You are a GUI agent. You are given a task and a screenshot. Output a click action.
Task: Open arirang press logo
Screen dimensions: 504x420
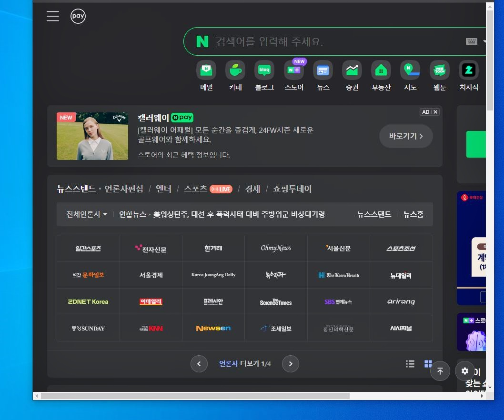coord(401,302)
